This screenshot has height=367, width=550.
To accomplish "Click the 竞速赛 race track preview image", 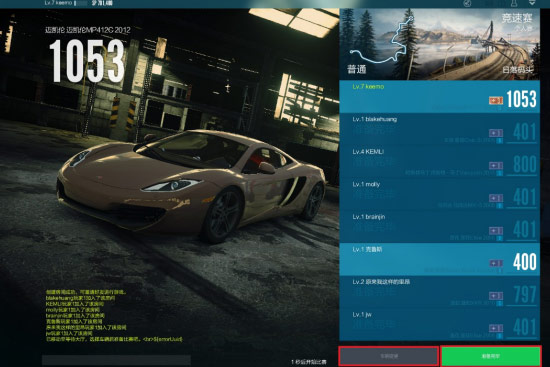I will click(440, 44).
